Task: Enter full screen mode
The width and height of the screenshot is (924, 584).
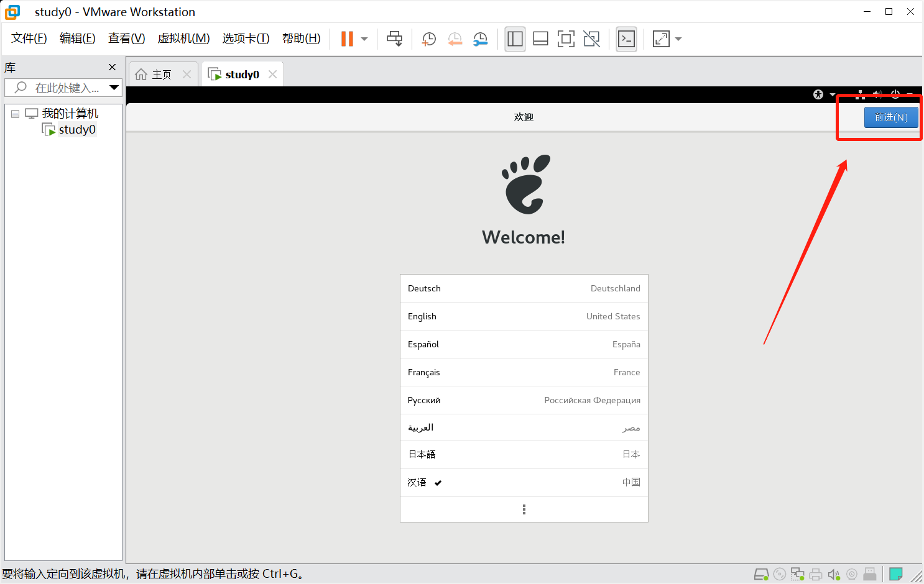Action: [566, 39]
